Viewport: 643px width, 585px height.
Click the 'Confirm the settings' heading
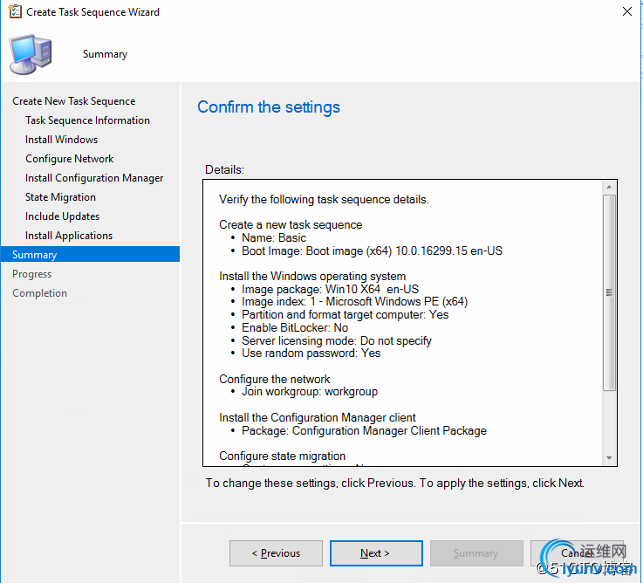click(x=269, y=107)
